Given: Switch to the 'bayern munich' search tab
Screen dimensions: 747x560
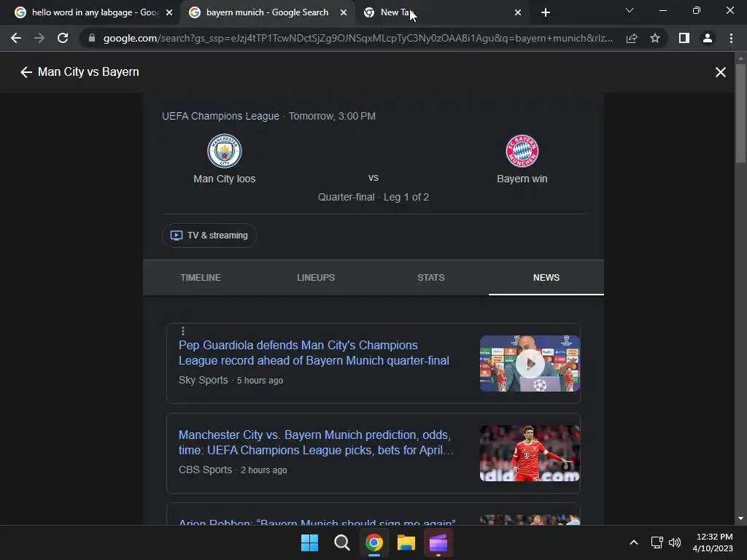Looking at the screenshot, I should (267, 12).
